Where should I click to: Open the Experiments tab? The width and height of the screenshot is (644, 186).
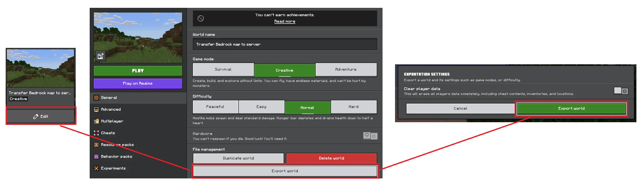(138, 168)
